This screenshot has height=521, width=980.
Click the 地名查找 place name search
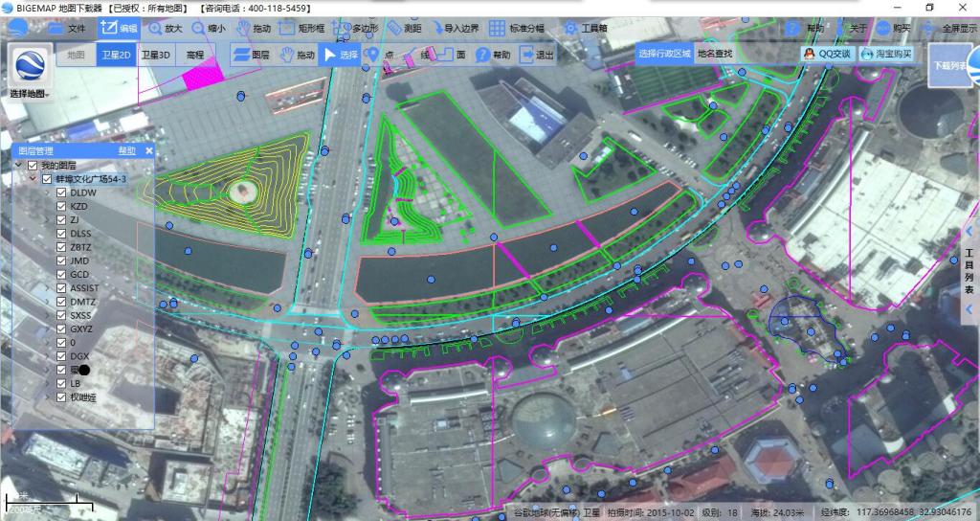pos(714,54)
